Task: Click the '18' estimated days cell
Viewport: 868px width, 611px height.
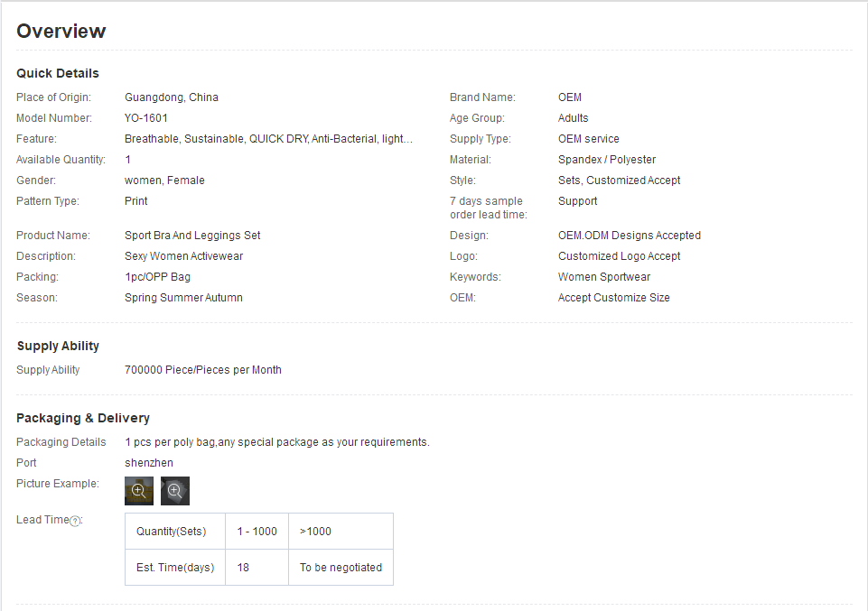Action: (257, 568)
